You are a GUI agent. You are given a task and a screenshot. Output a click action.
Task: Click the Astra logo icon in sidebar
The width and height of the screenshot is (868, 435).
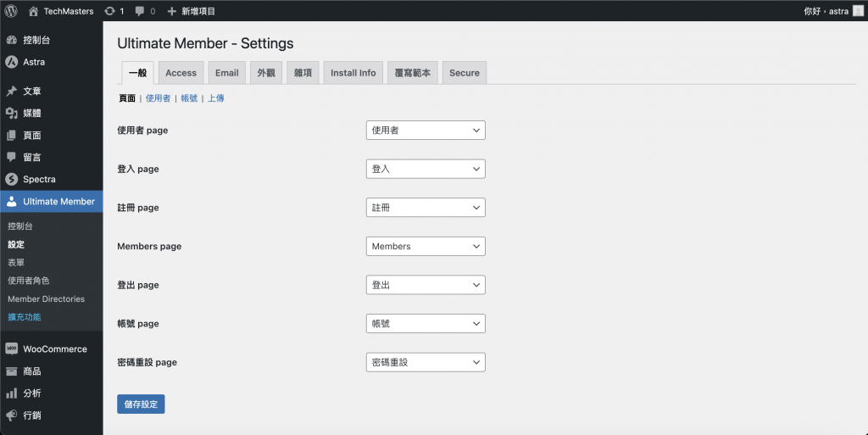click(12, 62)
